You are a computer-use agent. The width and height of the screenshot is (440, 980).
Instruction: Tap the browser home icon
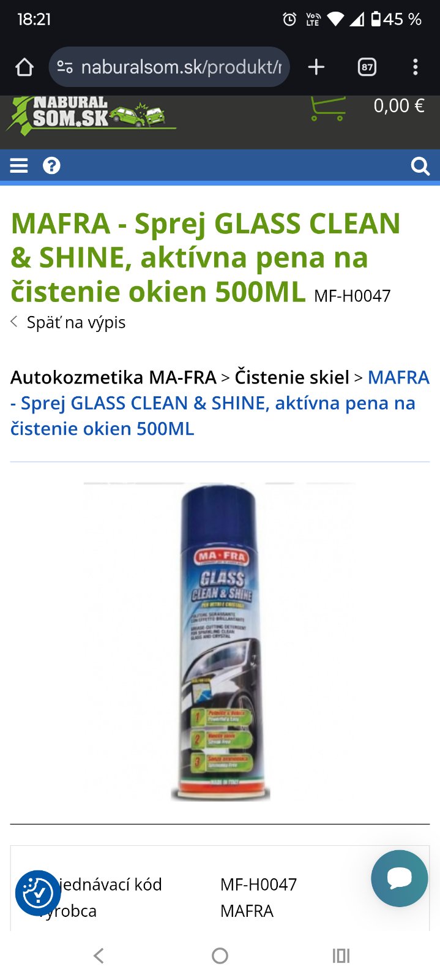[24, 67]
